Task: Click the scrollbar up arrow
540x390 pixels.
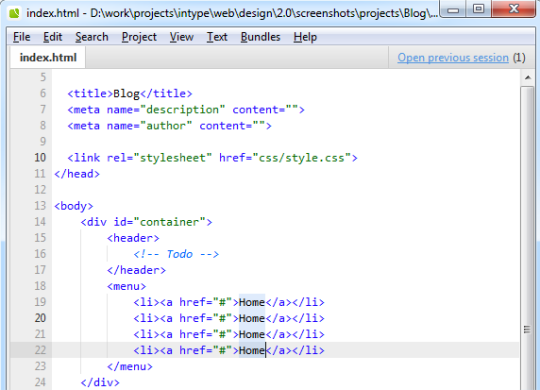Action: tap(528, 78)
